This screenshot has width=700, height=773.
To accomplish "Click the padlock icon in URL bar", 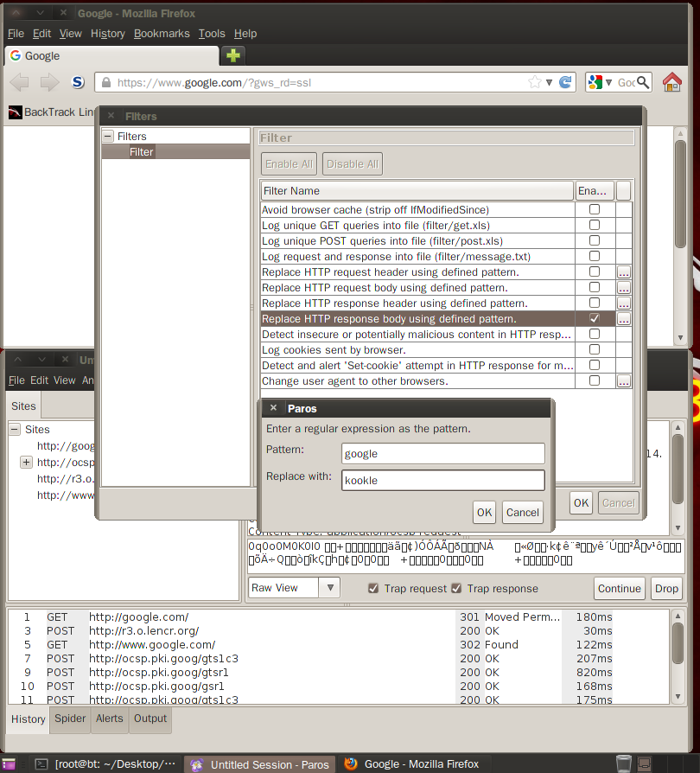I will (106, 82).
